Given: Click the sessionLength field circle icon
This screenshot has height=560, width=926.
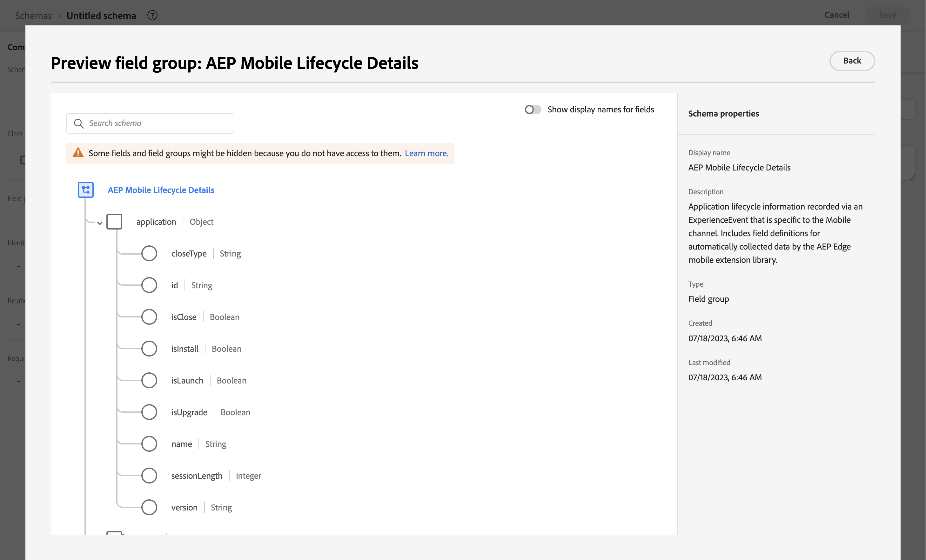Looking at the screenshot, I should coord(149,476).
